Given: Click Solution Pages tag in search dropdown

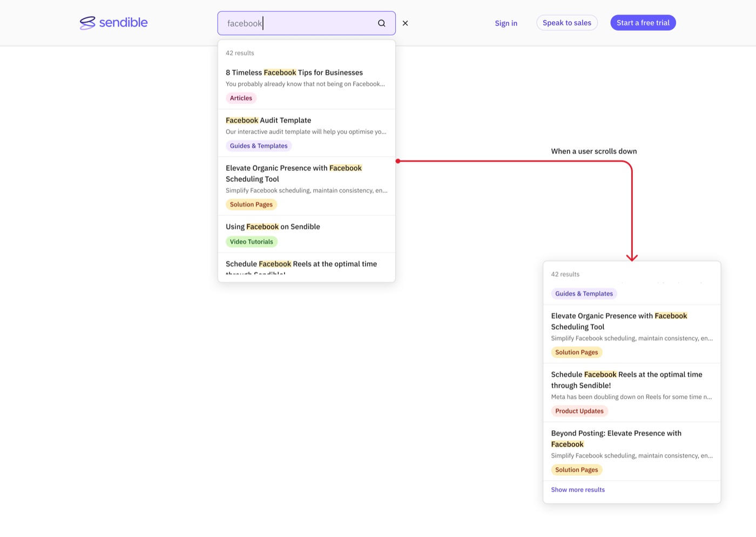Looking at the screenshot, I should click(251, 205).
